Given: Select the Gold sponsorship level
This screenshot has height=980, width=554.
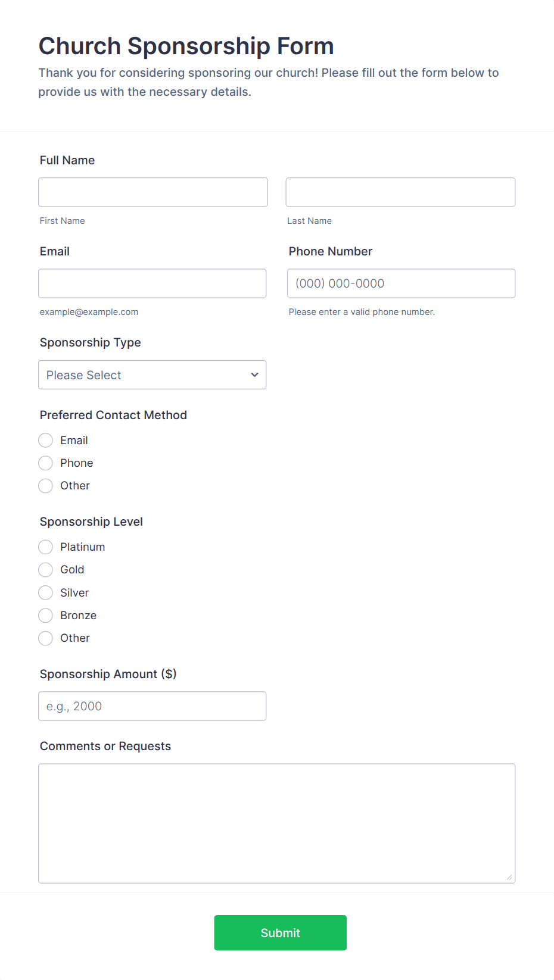Looking at the screenshot, I should point(45,569).
